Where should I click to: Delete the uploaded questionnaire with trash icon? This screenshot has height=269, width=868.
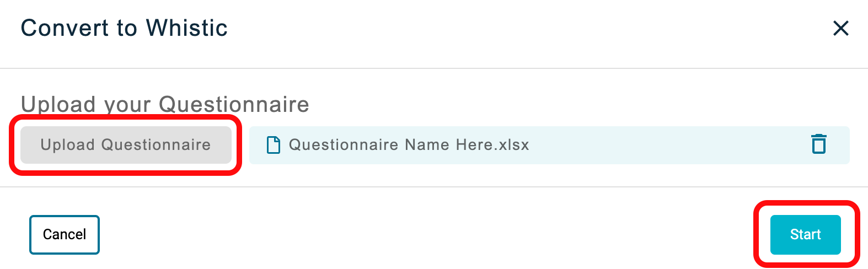point(819,144)
